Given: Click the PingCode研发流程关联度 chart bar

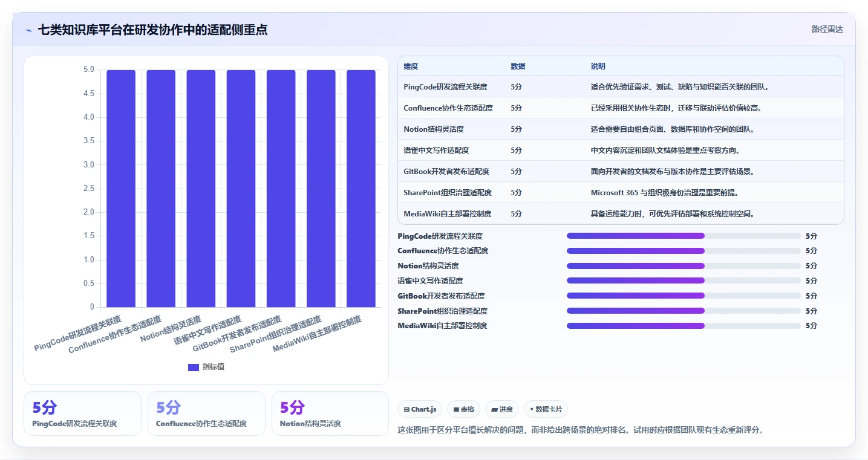Looking at the screenshot, I should [x=121, y=189].
